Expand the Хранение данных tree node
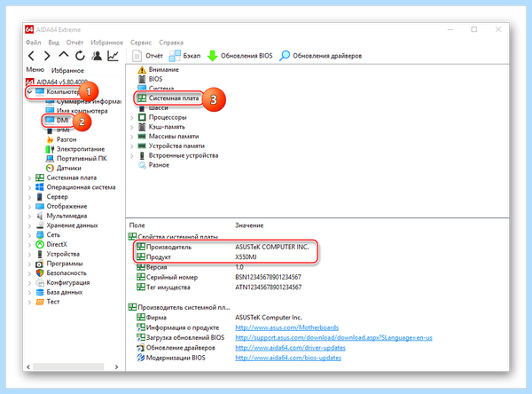 click(30, 225)
